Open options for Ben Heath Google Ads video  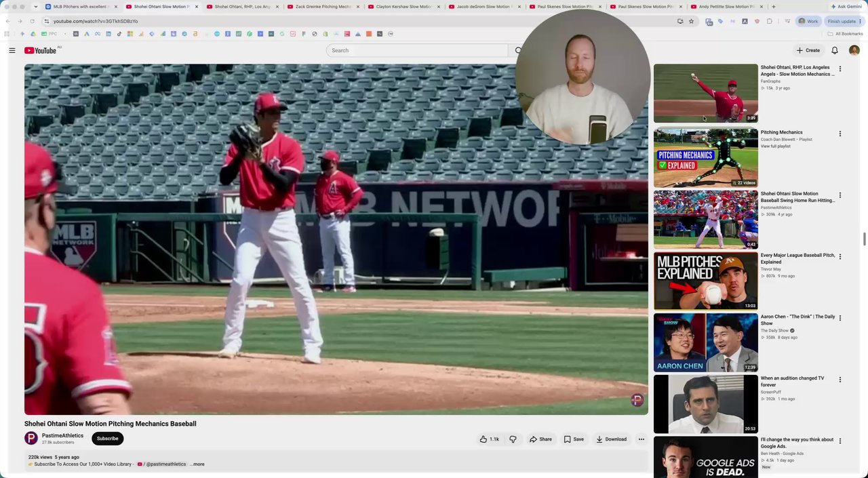coord(840,441)
